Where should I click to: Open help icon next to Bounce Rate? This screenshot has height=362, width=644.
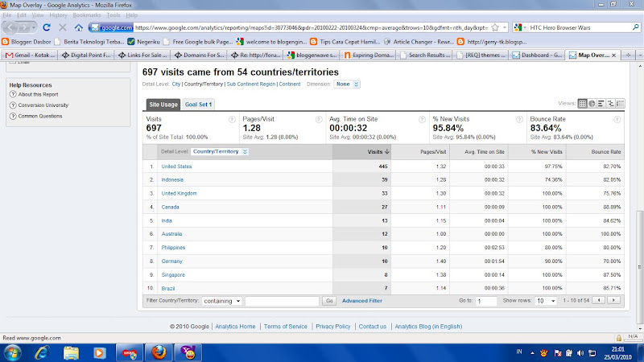click(x=617, y=119)
